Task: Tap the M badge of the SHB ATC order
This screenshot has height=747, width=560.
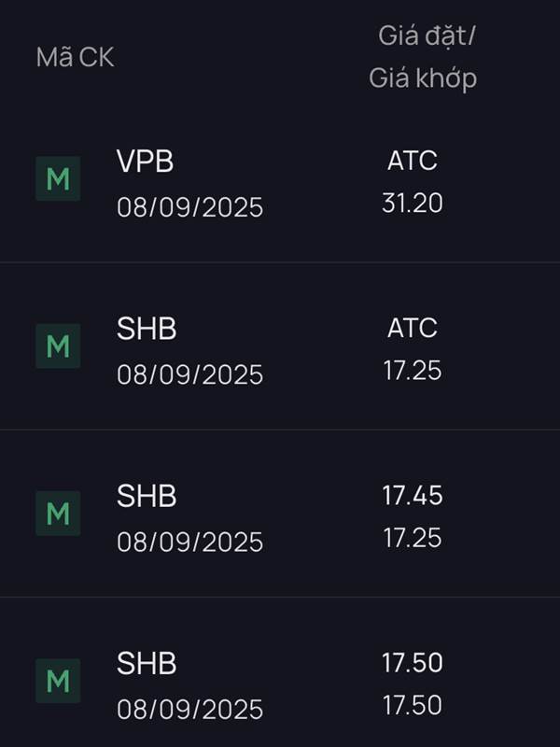Action: [58, 345]
